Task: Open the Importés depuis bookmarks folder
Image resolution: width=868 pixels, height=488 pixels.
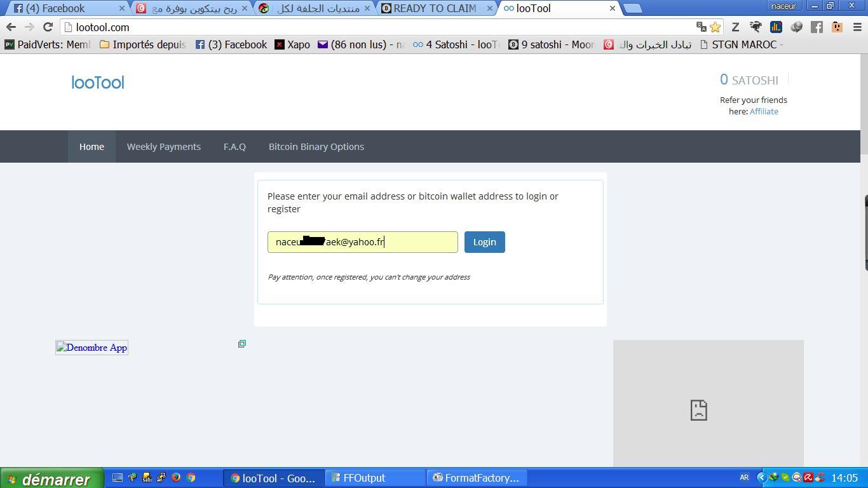Action: pos(143,44)
